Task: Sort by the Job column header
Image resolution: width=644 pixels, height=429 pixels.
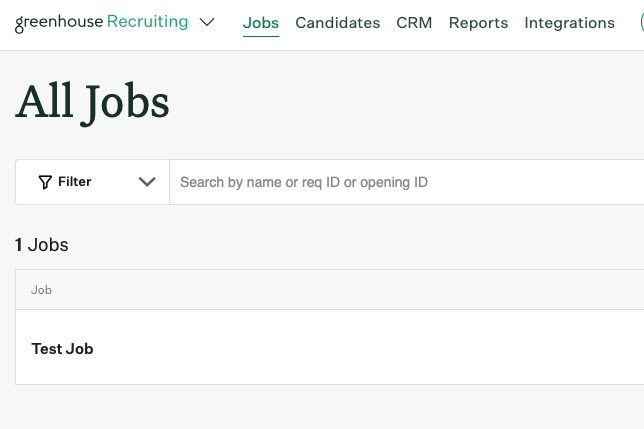Action: tap(41, 290)
